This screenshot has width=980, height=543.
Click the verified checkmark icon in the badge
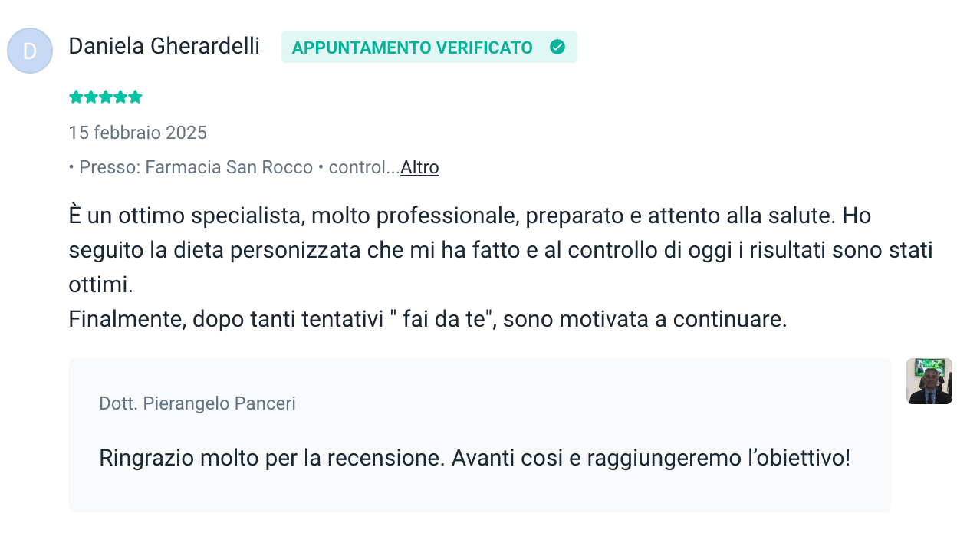click(557, 47)
